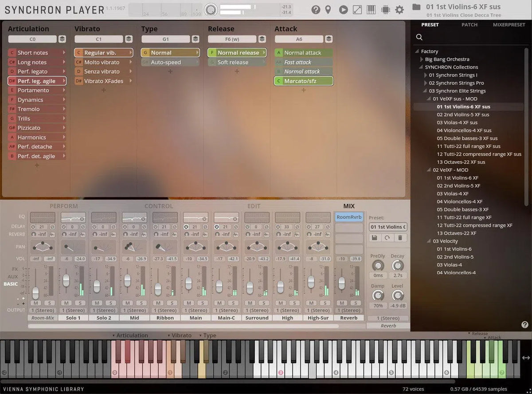The image size is (532, 394).
Task: Open Settings via the gear icon
Action: point(399,9)
